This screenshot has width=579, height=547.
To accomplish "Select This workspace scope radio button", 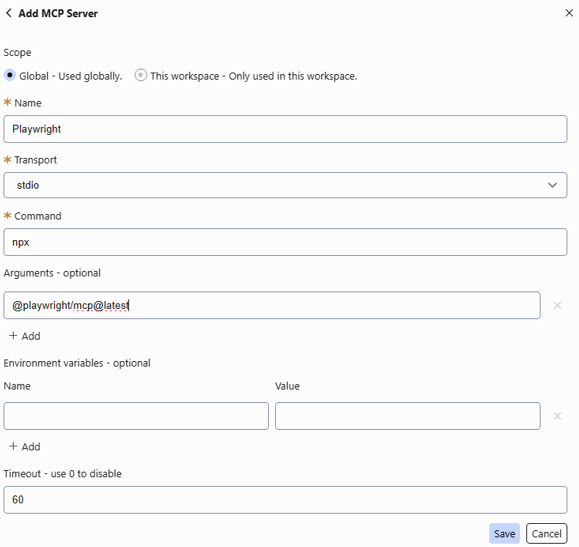I will click(140, 75).
